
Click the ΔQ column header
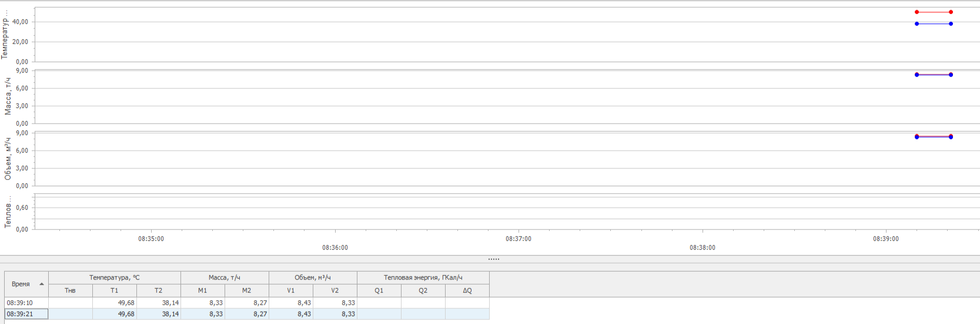[467, 290]
